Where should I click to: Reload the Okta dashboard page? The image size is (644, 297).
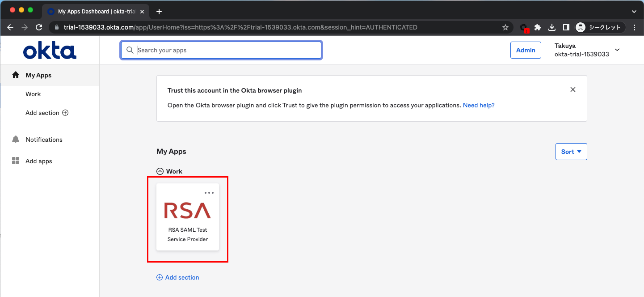(x=39, y=27)
